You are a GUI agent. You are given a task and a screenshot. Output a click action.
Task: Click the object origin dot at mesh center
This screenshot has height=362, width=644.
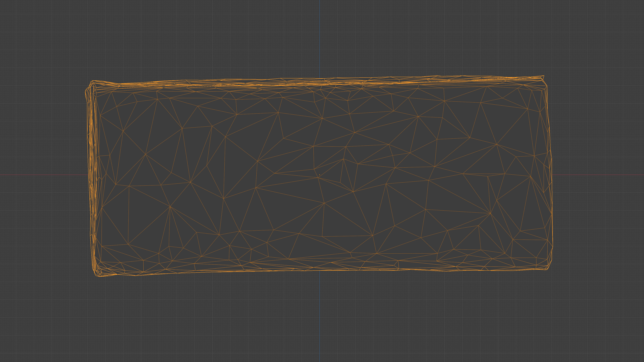319,175
